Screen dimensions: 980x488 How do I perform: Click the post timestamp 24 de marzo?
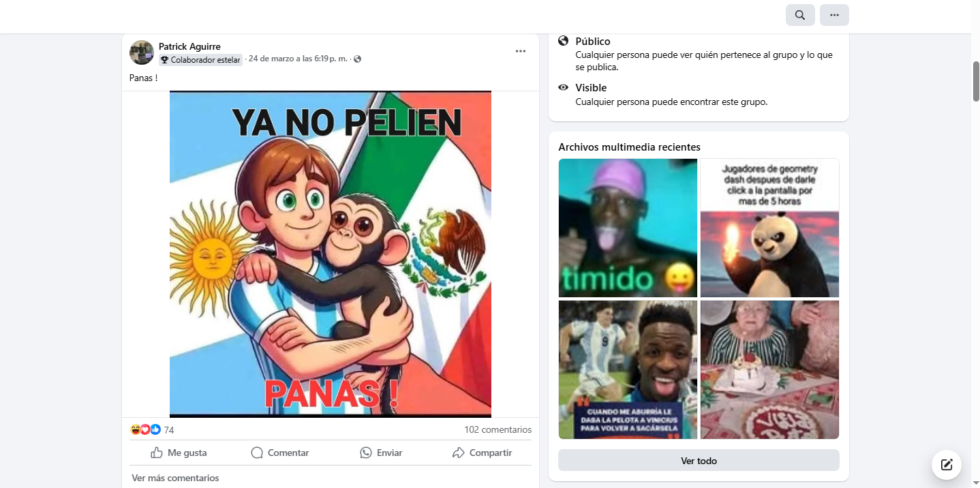pyautogui.click(x=298, y=59)
